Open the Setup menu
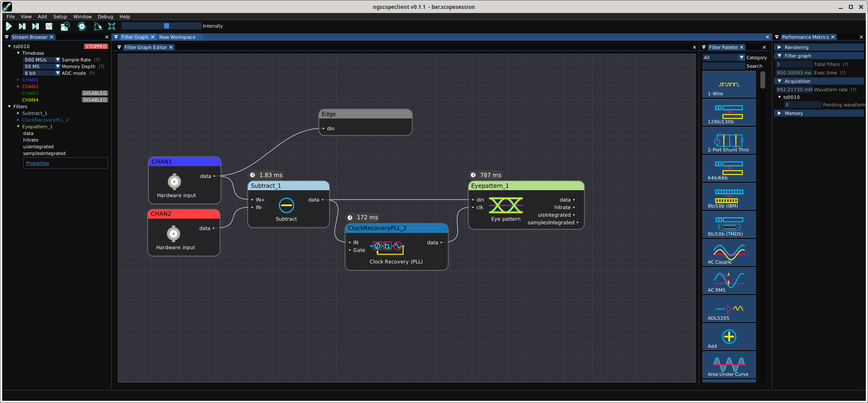Screen dimensions: 868x403 coord(60,16)
